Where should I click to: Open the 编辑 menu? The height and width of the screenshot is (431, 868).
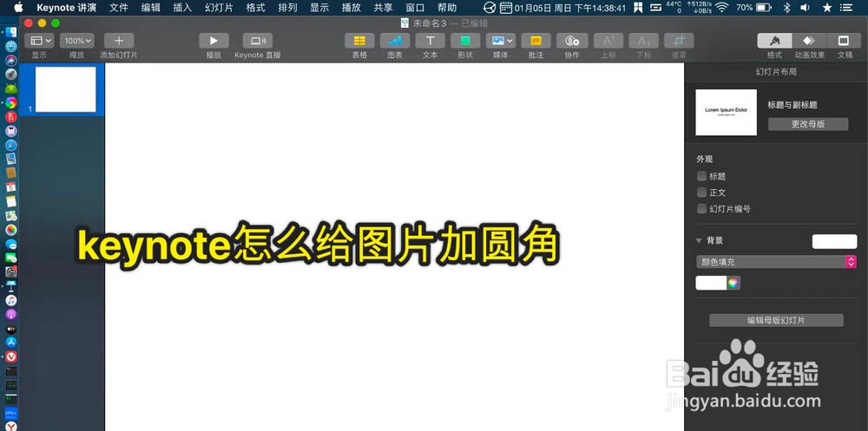tap(150, 8)
